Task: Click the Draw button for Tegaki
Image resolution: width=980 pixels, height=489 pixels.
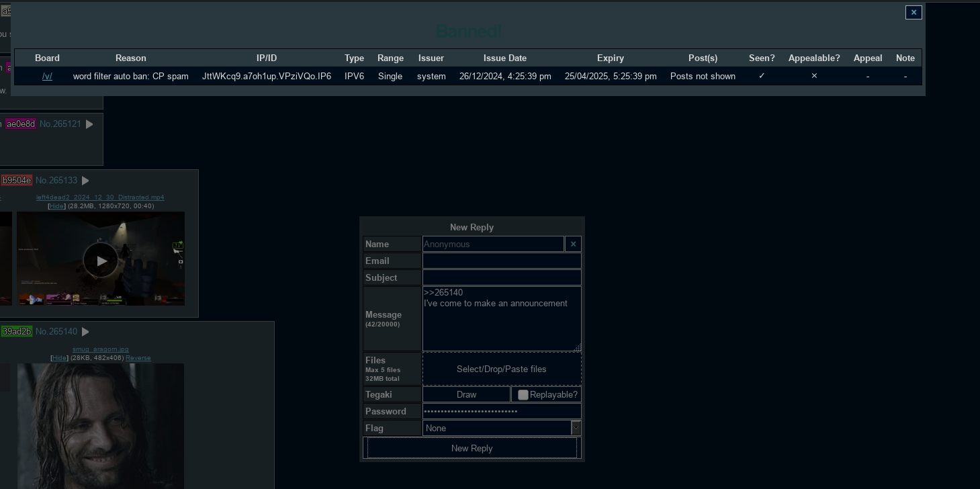Action: 466,394
